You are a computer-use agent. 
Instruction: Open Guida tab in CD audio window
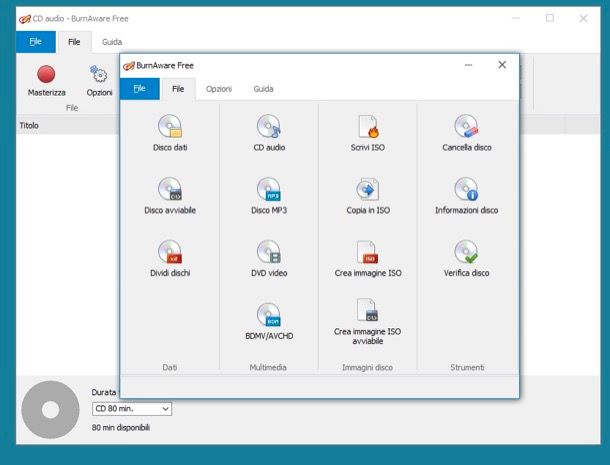coord(112,42)
